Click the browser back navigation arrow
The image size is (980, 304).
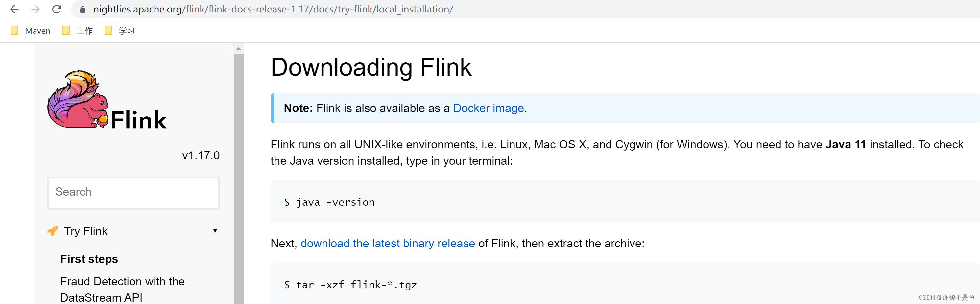click(14, 9)
